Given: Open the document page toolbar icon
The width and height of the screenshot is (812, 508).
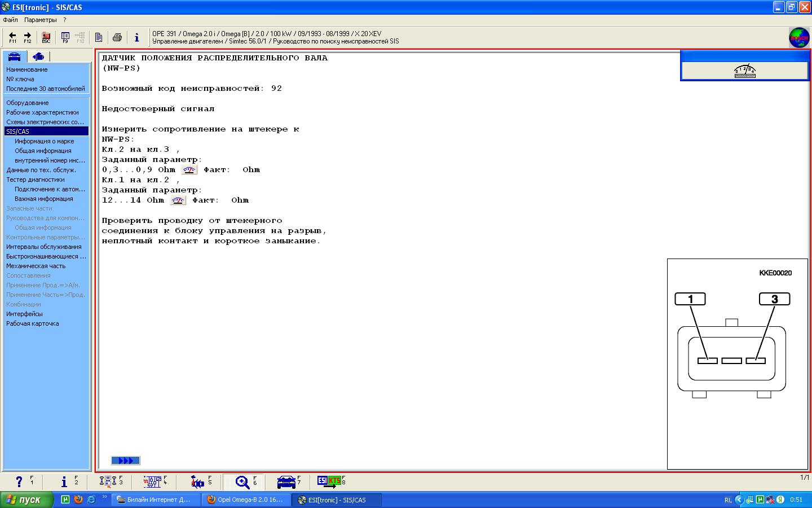Looking at the screenshot, I should [99, 37].
